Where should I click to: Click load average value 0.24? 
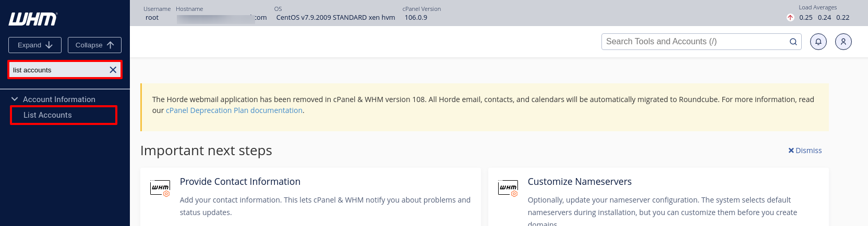point(825,18)
